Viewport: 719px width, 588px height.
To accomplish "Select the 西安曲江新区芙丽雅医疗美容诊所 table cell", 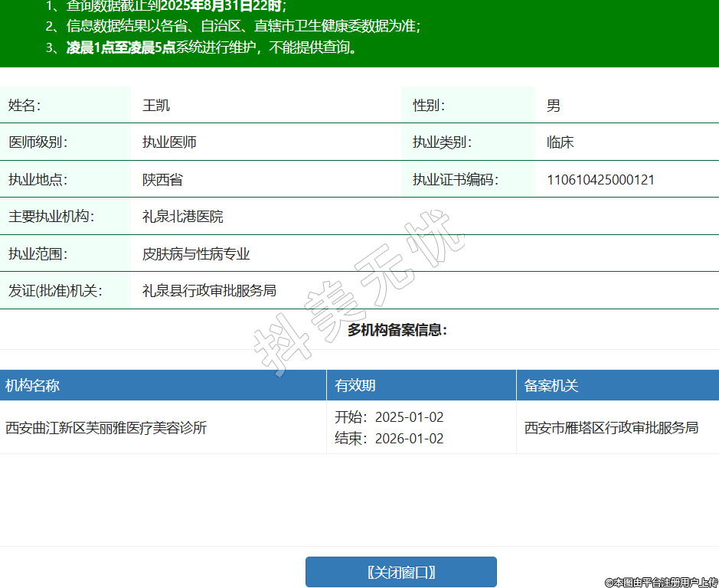I will click(x=106, y=428).
